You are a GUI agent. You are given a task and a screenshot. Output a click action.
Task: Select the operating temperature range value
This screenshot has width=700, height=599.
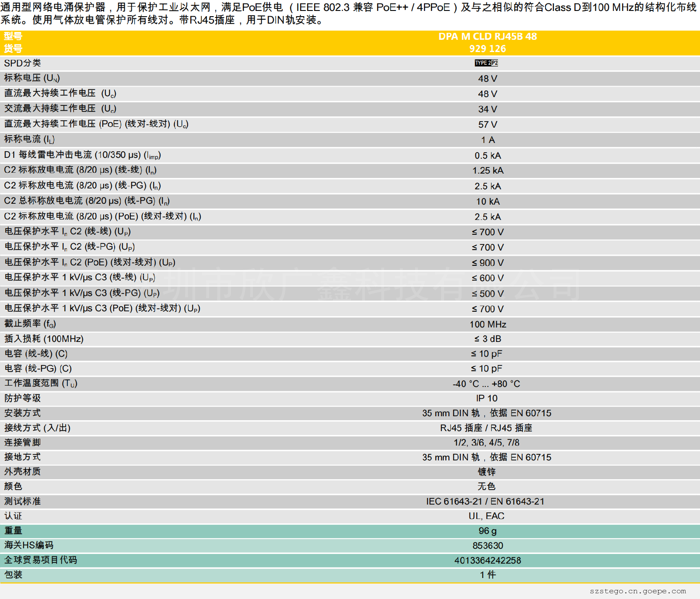(486, 384)
